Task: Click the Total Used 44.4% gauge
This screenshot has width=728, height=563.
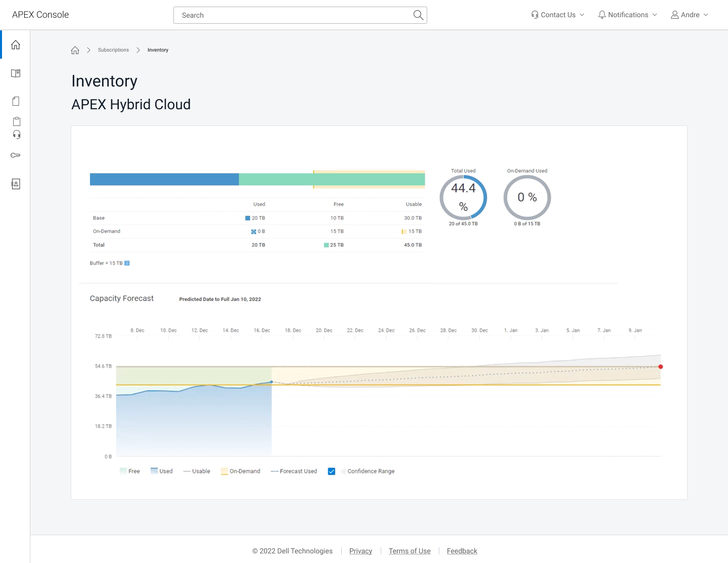Action: (463, 197)
